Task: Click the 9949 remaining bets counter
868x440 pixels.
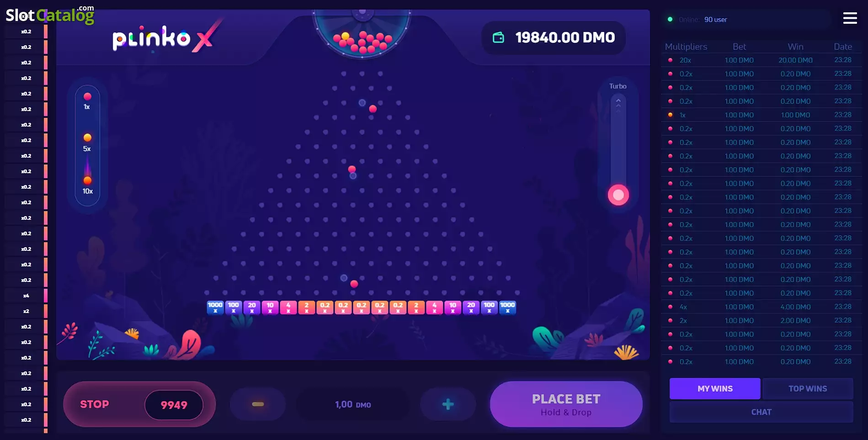Action: pos(174,405)
